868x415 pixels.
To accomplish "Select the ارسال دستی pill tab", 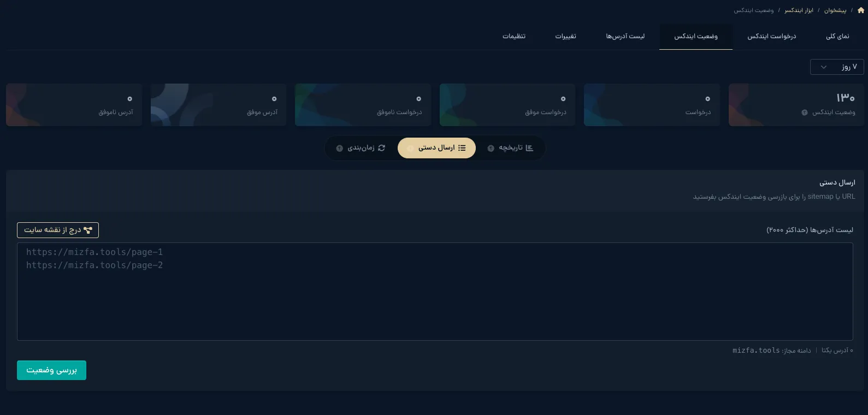I will click(436, 148).
